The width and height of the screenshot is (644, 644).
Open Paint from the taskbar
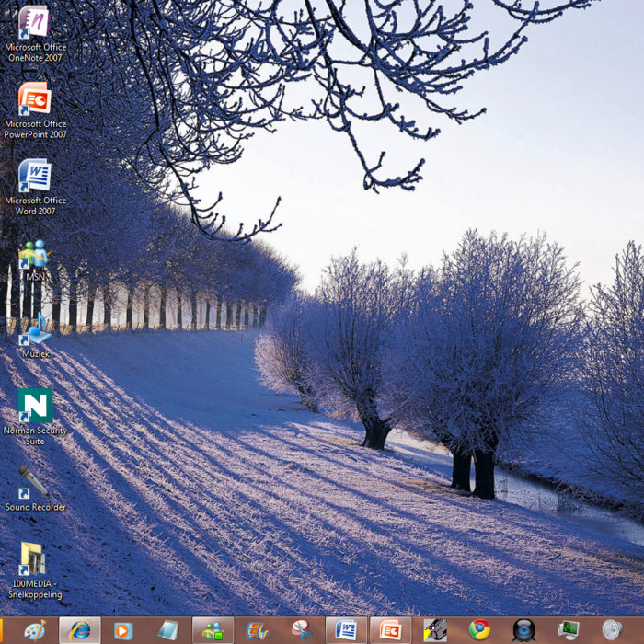coord(35,630)
